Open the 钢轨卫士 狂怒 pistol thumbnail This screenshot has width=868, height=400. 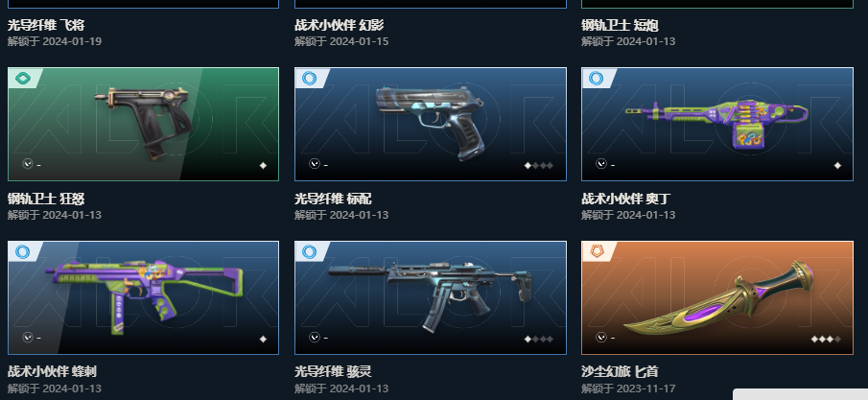click(143, 124)
